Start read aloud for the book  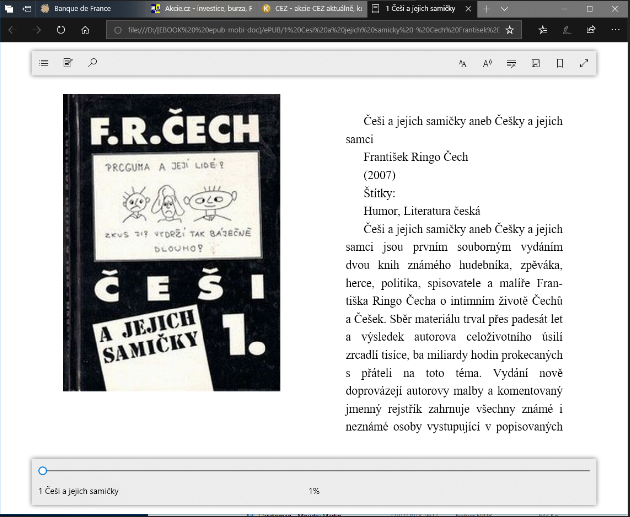pos(487,63)
